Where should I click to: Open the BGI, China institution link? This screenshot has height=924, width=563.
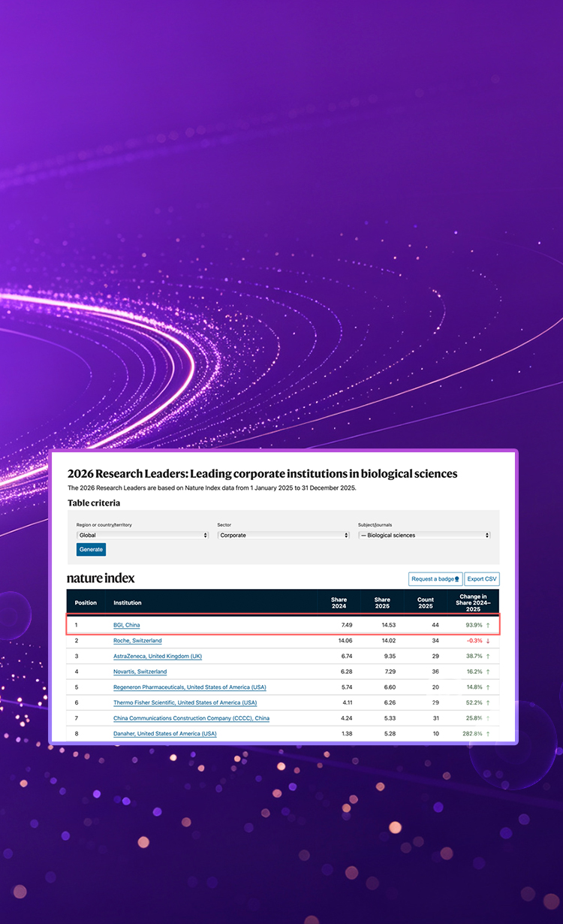[x=127, y=625]
